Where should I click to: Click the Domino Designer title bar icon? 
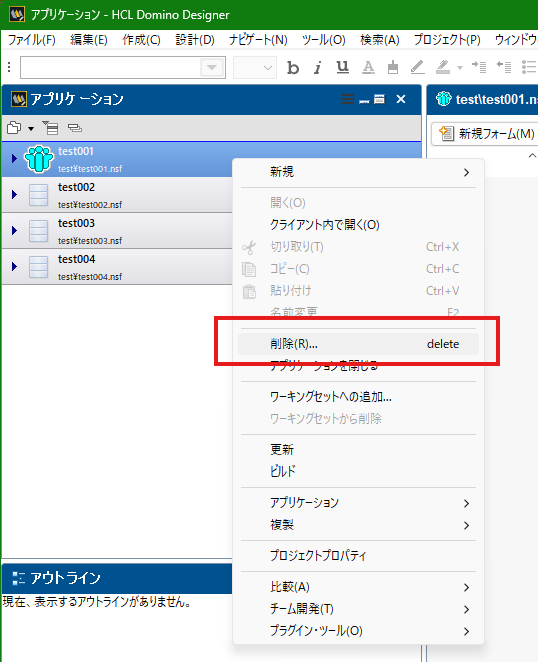point(17,15)
